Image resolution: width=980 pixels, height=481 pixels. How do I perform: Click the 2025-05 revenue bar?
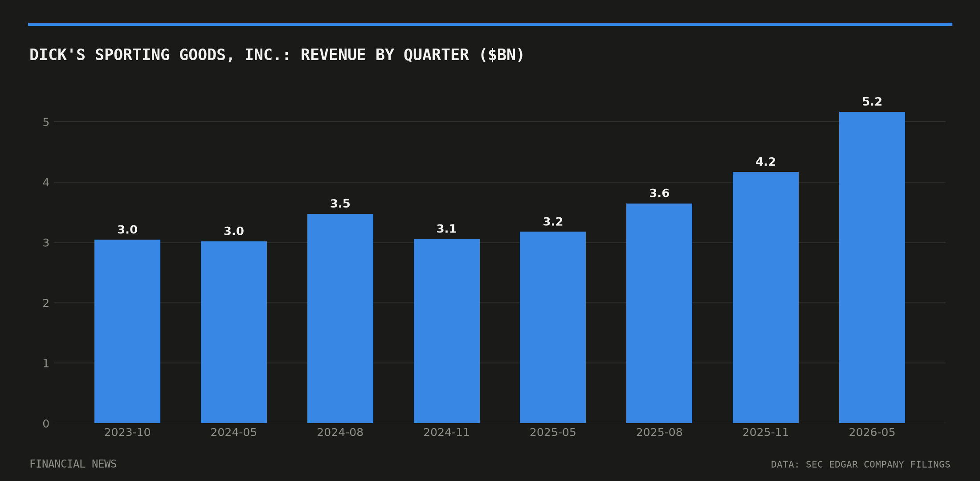553,327
